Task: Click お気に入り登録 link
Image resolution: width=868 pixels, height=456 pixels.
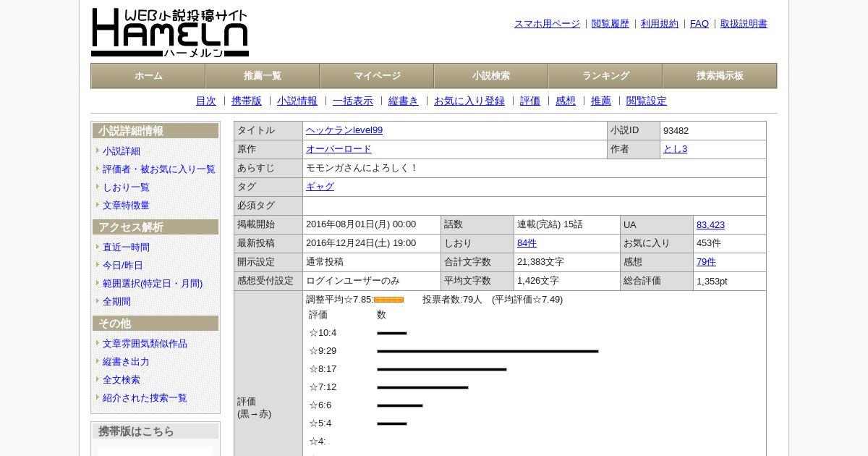Action: click(469, 101)
